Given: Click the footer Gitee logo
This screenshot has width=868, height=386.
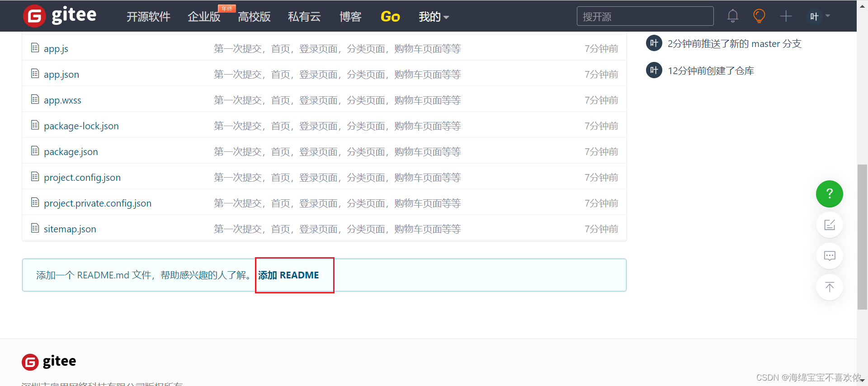Looking at the screenshot, I should tap(49, 362).
